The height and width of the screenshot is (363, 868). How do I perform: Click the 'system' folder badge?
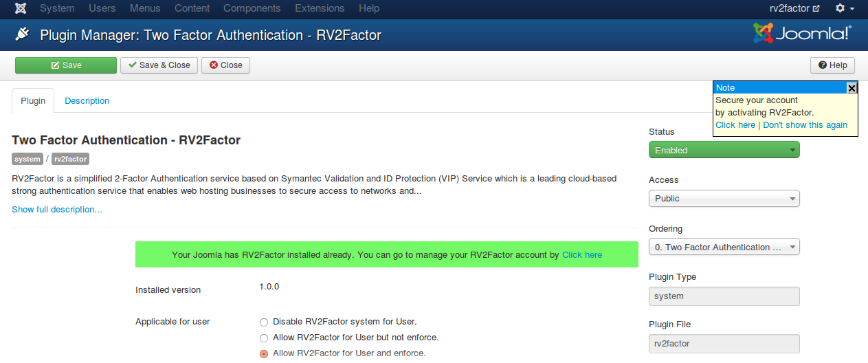(27, 159)
